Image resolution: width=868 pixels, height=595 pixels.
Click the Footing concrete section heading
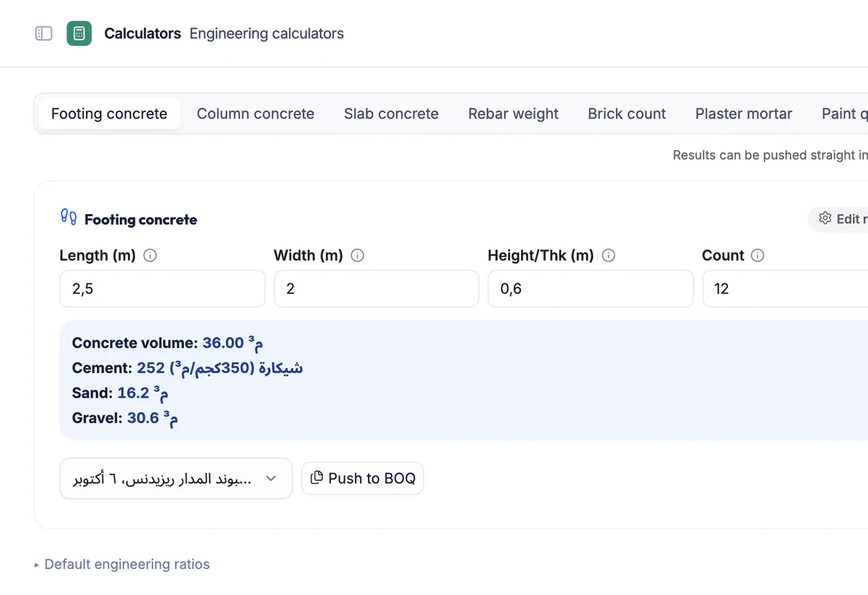click(x=141, y=220)
